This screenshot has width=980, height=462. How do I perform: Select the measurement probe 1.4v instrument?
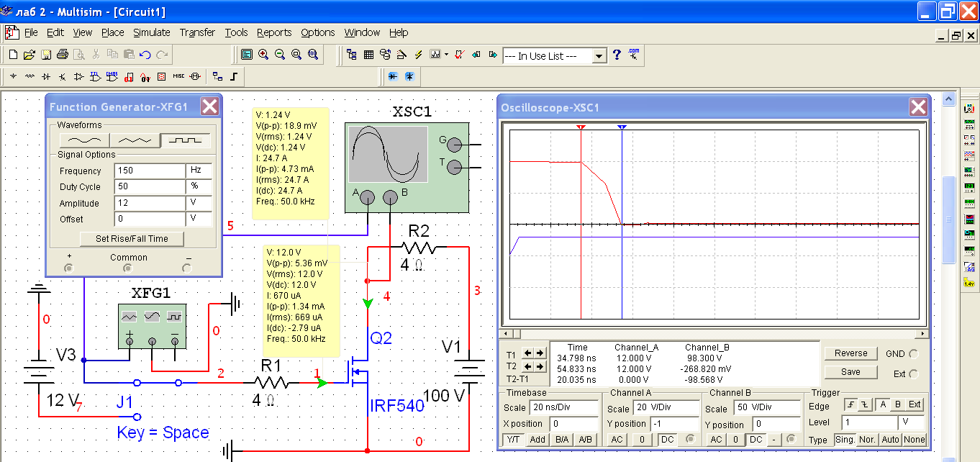point(969,284)
